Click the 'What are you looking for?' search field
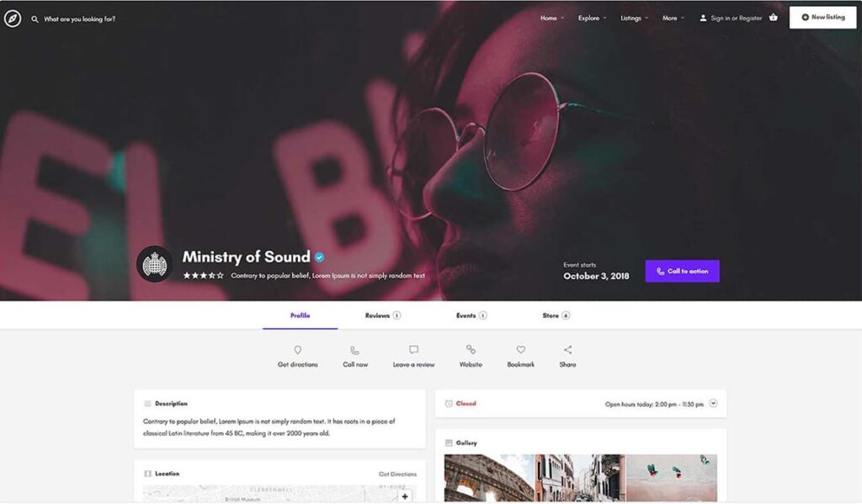Screen dimensions: 862x504 (x=80, y=19)
